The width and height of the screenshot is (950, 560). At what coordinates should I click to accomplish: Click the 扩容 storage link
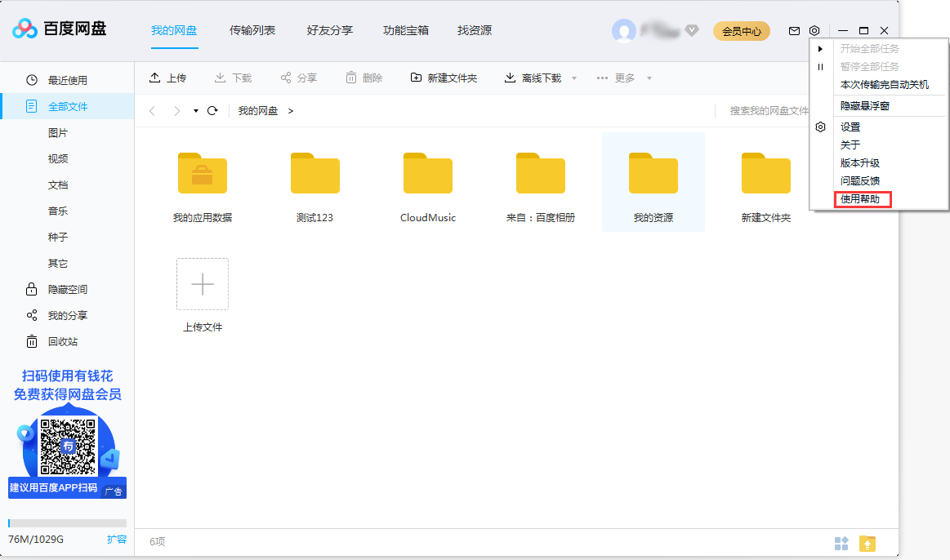pos(117,539)
